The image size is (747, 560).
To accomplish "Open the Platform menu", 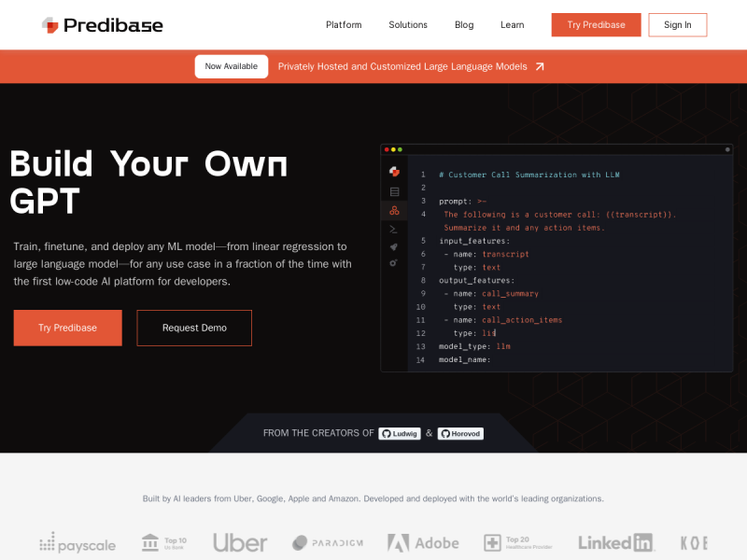I will click(344, 25).
